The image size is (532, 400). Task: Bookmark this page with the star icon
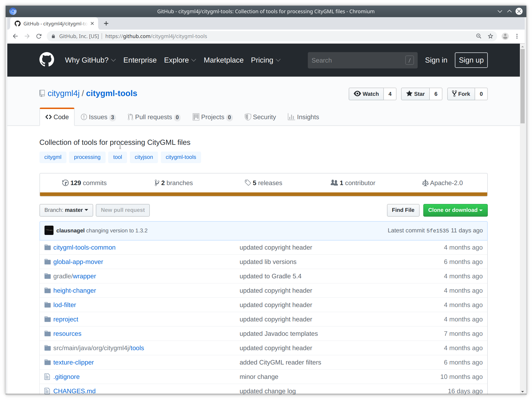(491, 36)
